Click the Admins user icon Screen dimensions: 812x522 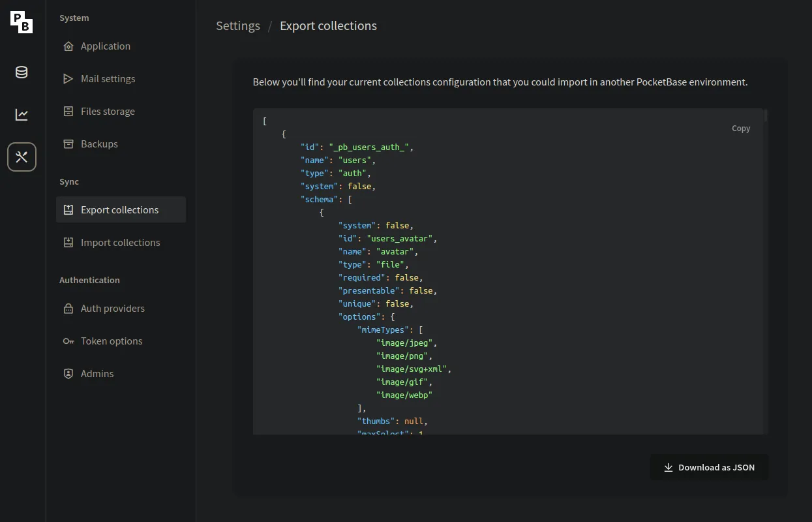coord(68,373)
